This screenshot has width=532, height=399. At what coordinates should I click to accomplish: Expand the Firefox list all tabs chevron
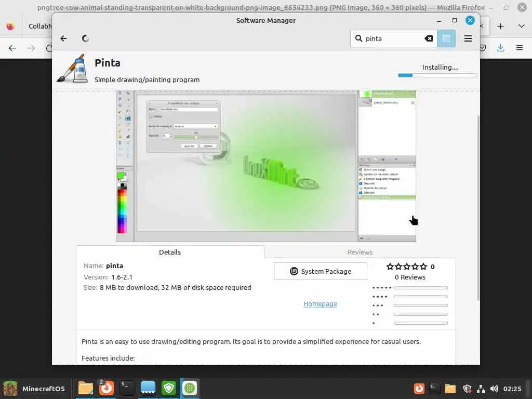tap(522, 26)
